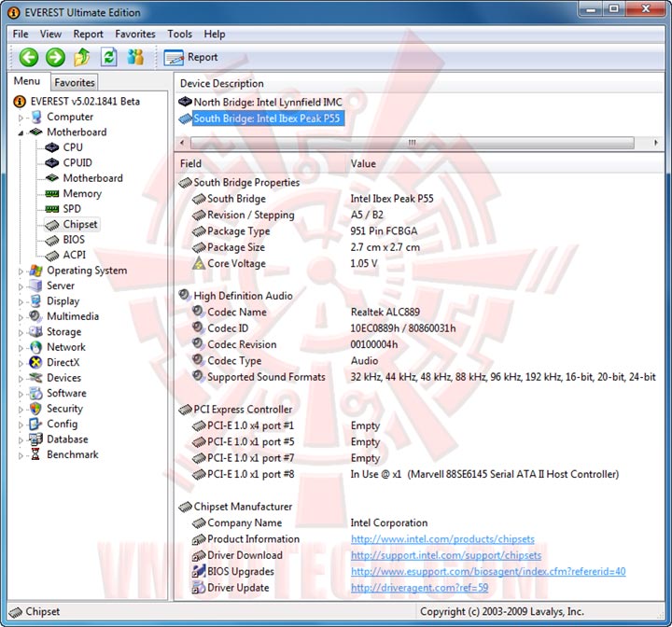Click the Field column header

point(259,163)
